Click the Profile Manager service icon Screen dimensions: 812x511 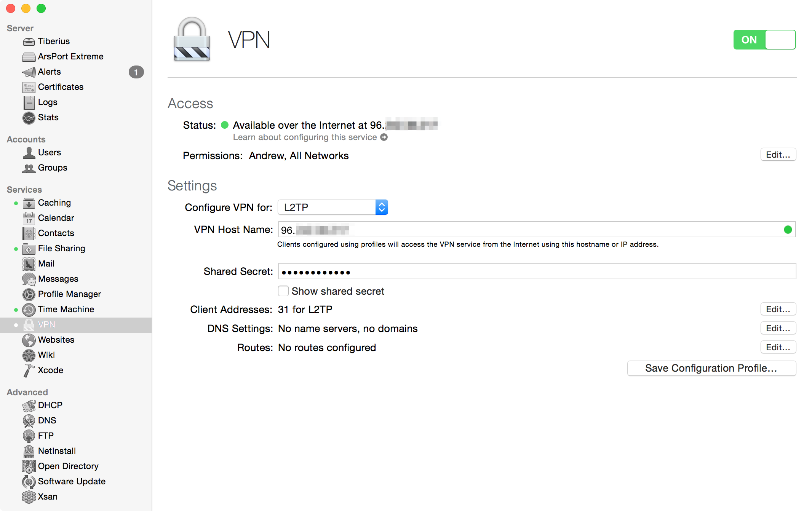click(x=28, y=294)
